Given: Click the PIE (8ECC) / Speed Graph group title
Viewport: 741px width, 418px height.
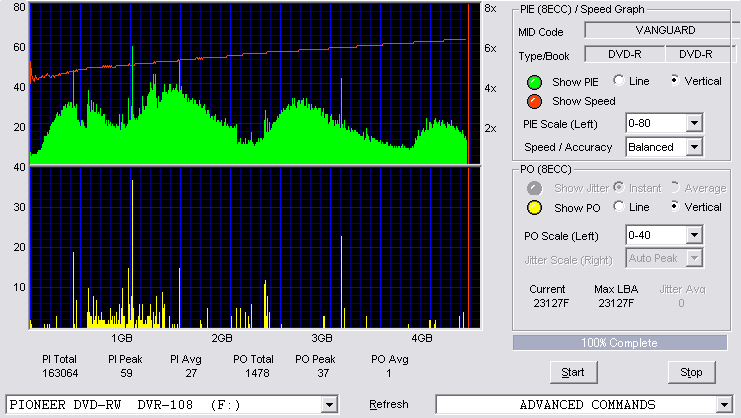Looking at the screenshot, I should pyautogui.click(x=582, y=9).
